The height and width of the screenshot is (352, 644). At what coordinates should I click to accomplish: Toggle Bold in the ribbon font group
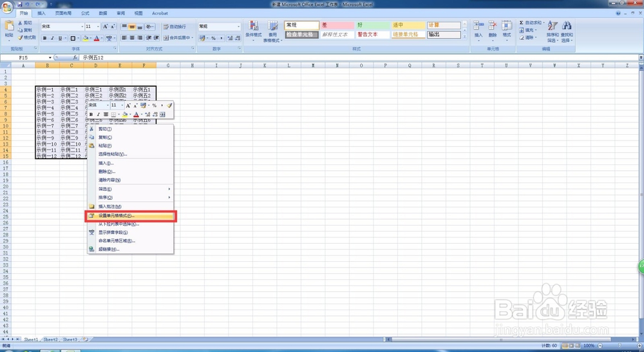pyautogui.click(x=45, y=38)
